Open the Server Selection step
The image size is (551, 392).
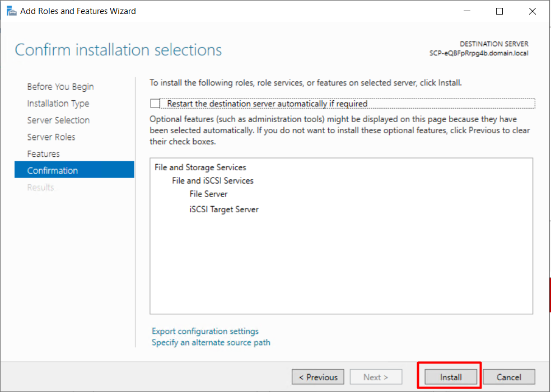tap(58, 120)
